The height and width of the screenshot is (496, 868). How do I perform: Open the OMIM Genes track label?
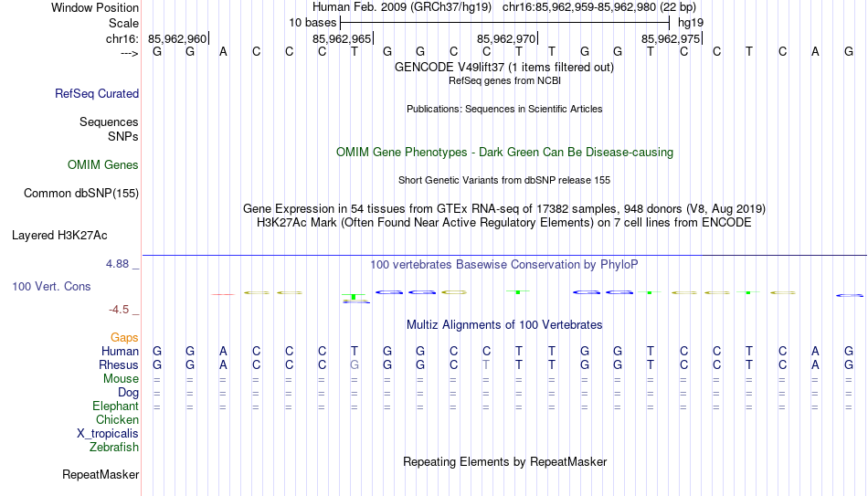tap(102, 165)
